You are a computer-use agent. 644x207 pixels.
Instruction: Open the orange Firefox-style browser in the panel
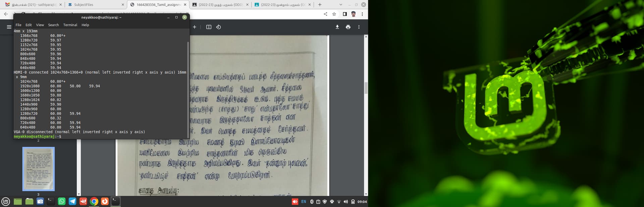[x=105, y=201]
